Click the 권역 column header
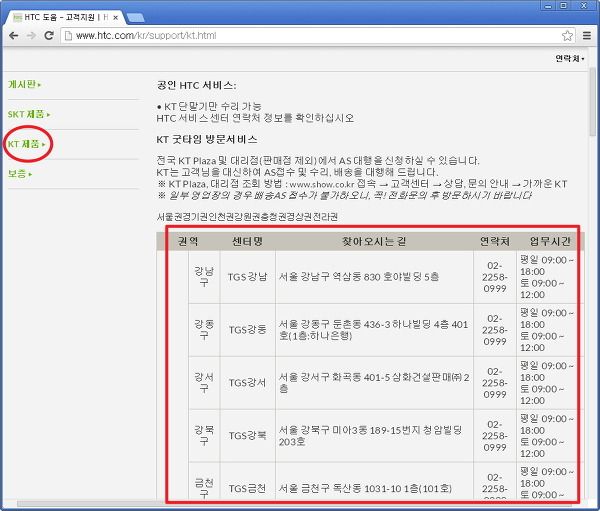Viewport: 600px width, 511px height. [x=188, y=241]
